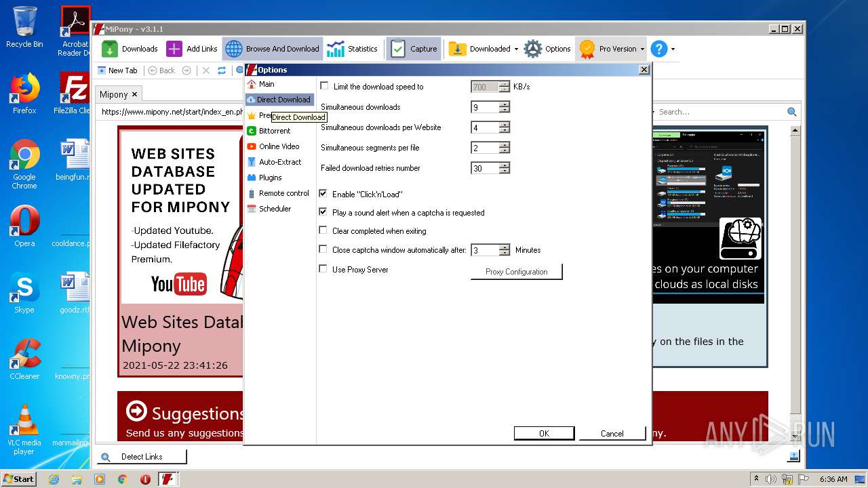Click Simultaneous downloads value field
The height and width of the screenshot is (488, 868).
pos(485,107)
